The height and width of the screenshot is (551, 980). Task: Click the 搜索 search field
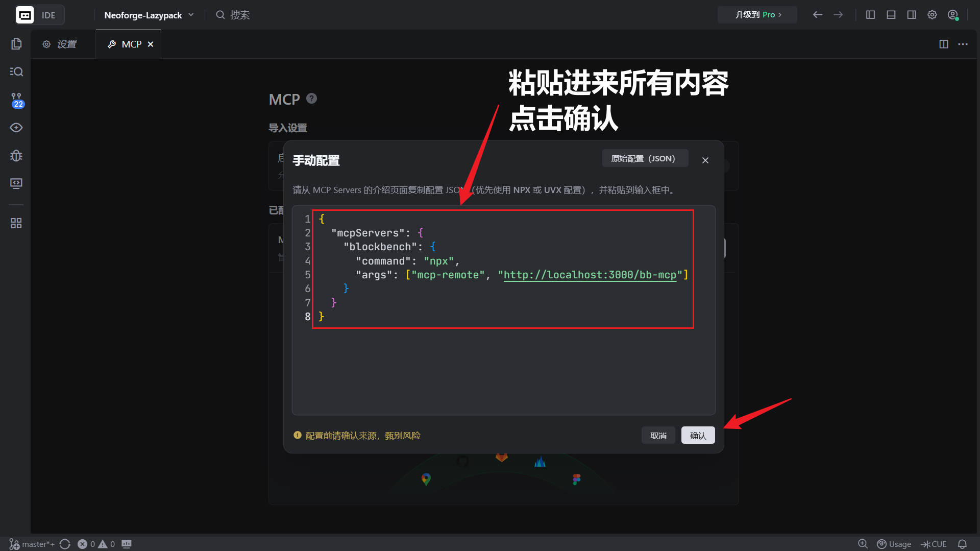coord(233,15)
